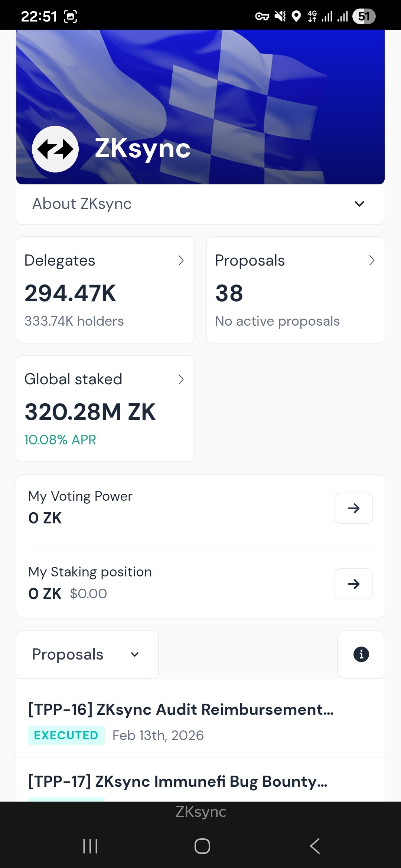Tap the ZKsync flag banner image
Image resolution: width=401 pixels, height=868 pixels.
point(260,93)
